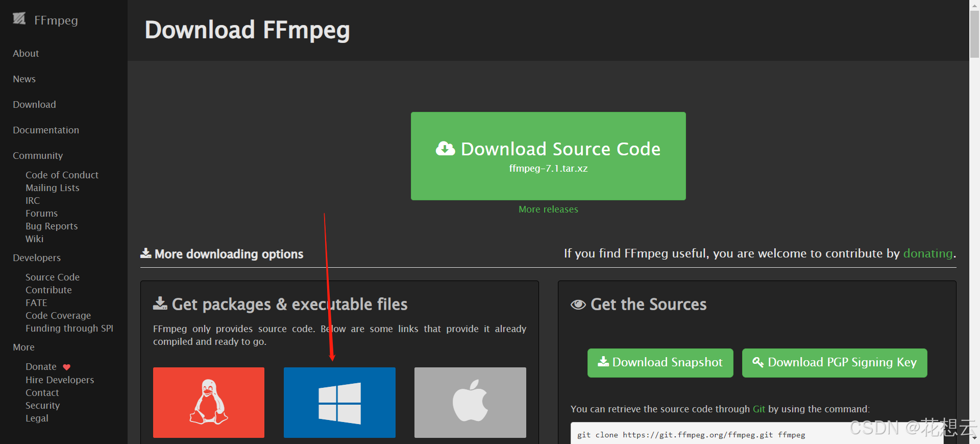Viewport: 980px width, 444px height.
Task: Click the cloud download icon on green button
Action: (445, 149)
